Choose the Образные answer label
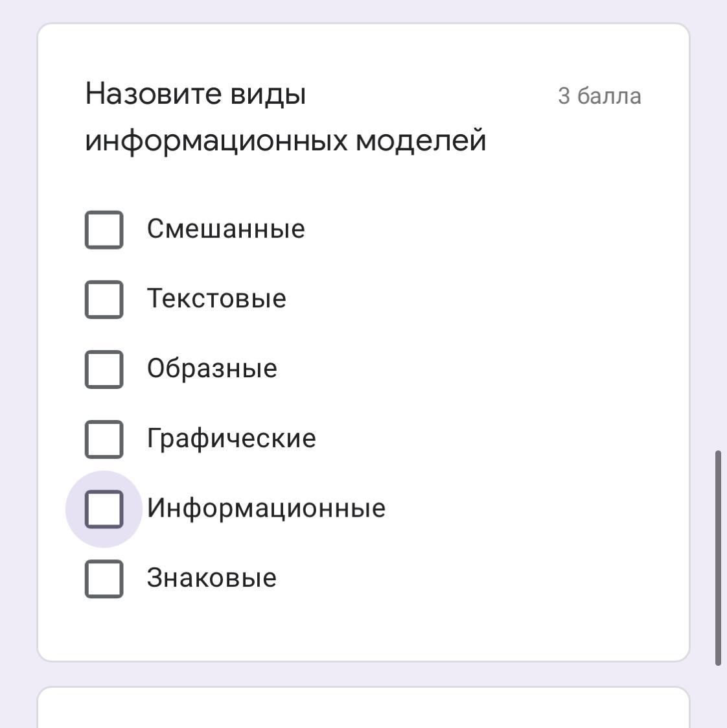Screen dimensions: 727x728 click(212, 370)
